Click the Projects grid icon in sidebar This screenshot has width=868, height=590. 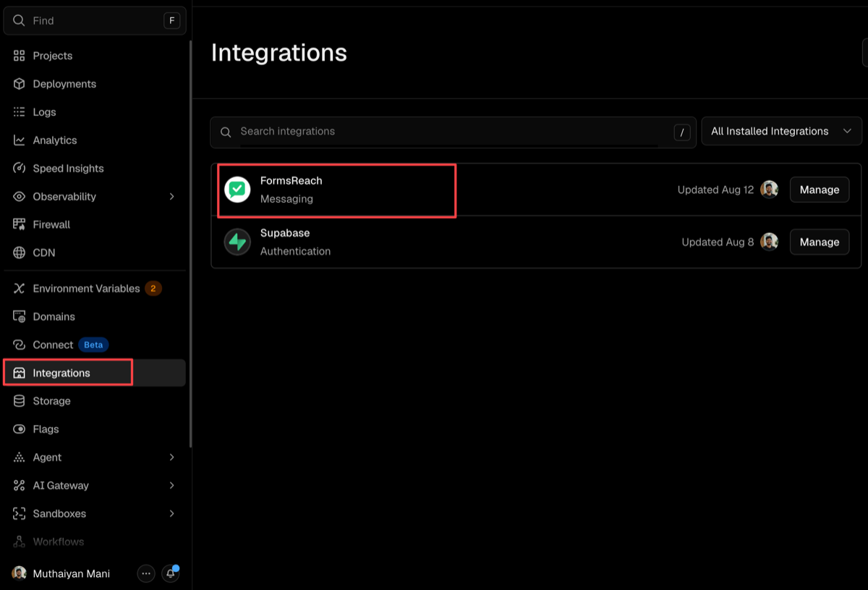(x=20, y=56)
